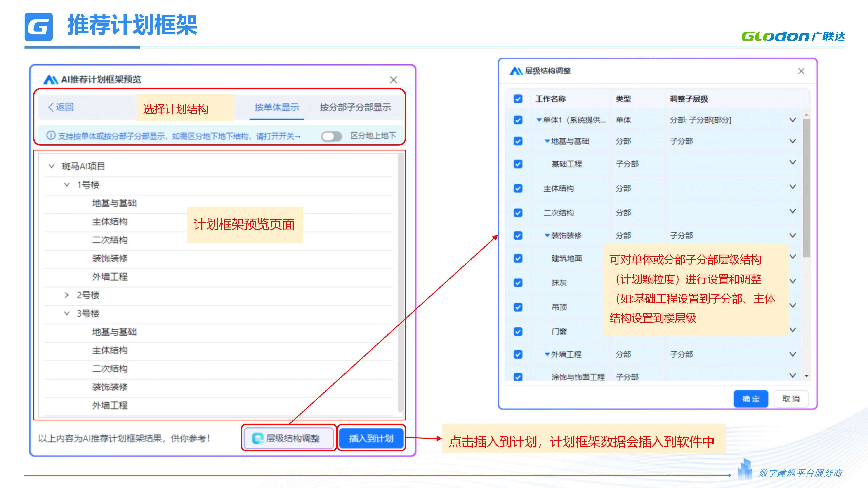This screenshot has width=868, height=488.
Task: Toggle the header select-all checkbox by 工作名称
Action: [518, 99]
